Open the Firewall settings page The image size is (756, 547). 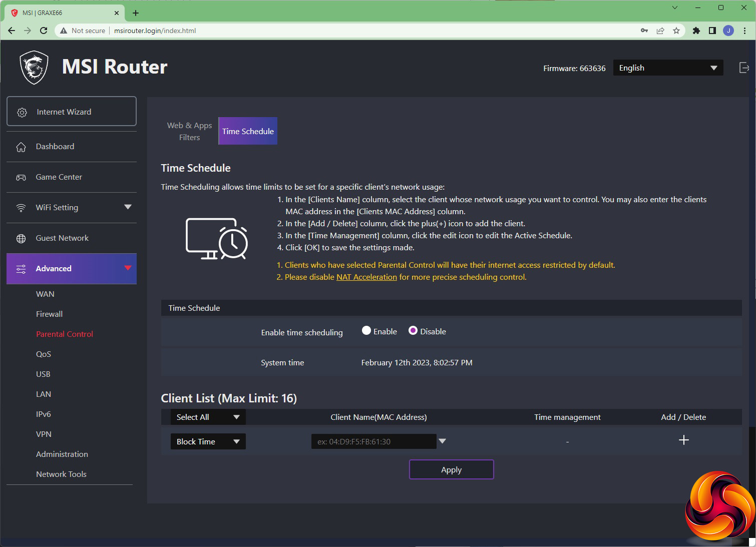(x=49, y=314)
